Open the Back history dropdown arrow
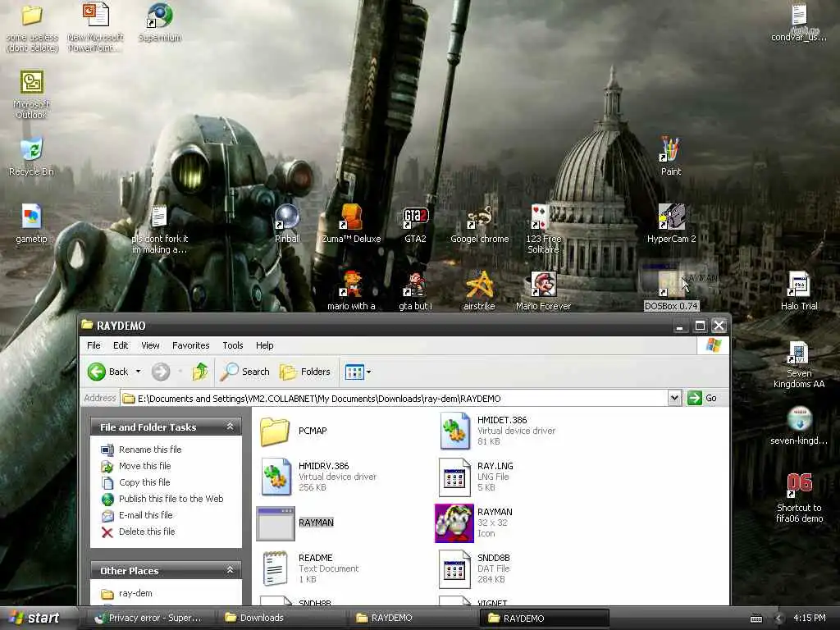The image size is (840, 630). tap(138, 372)
